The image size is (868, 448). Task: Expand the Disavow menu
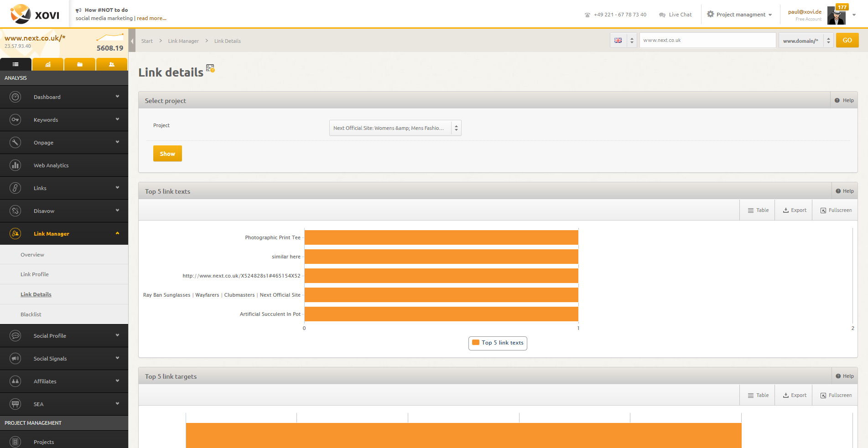coord(117,211)
